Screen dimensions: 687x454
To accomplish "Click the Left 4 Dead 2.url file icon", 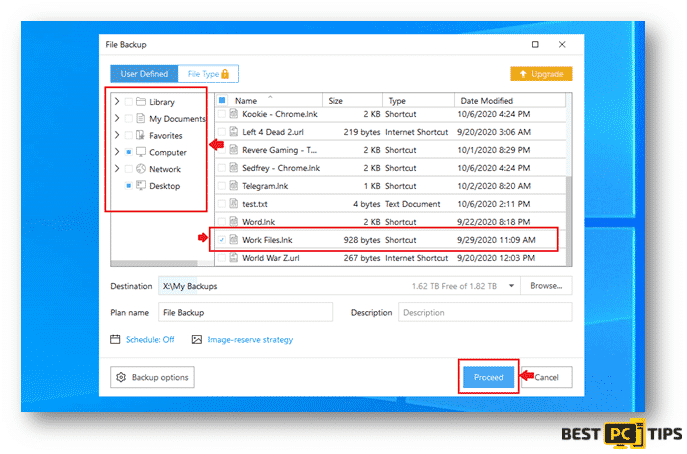I will pos(234,132).
